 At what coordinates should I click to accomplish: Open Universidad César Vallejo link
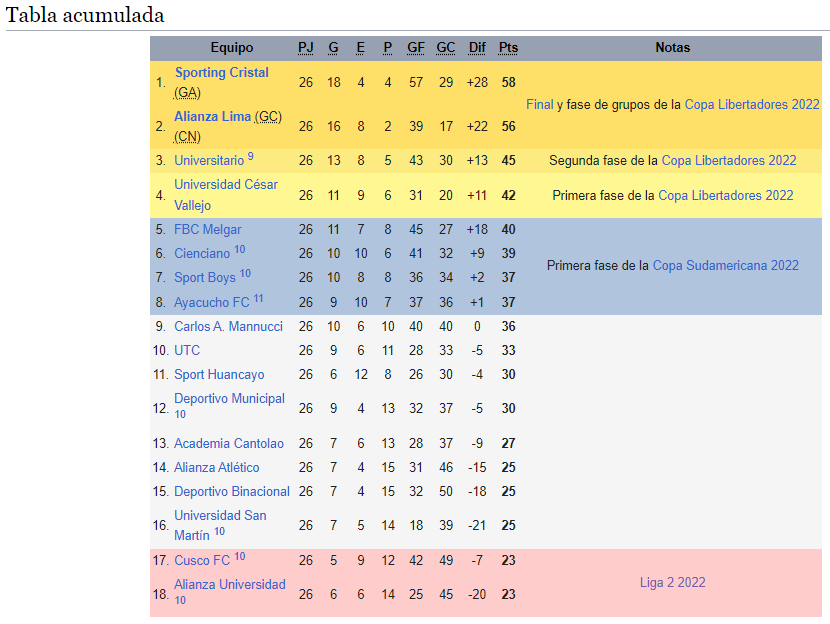226,195
